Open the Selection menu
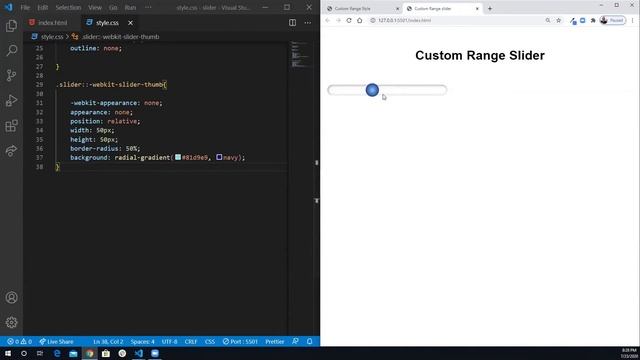This screenshot has width=640, height=360. pos(68,7)
